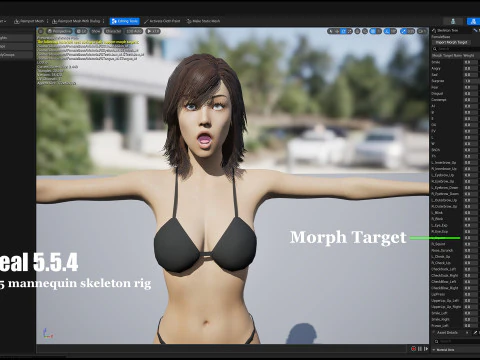The height and width of the screenshot is (360, 480).
Task: Close the Asset Details tab
Action: point(467,333)
